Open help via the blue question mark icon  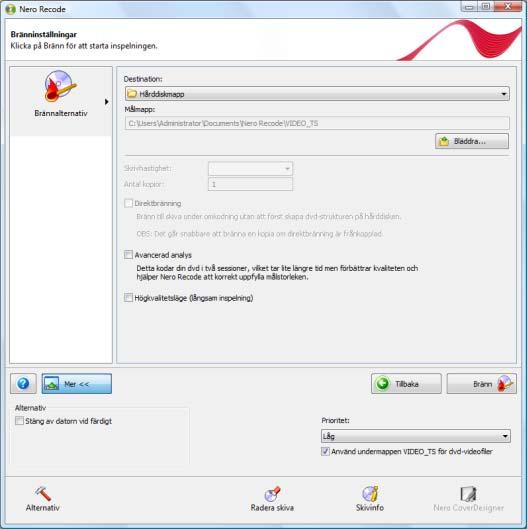[23, 384]
